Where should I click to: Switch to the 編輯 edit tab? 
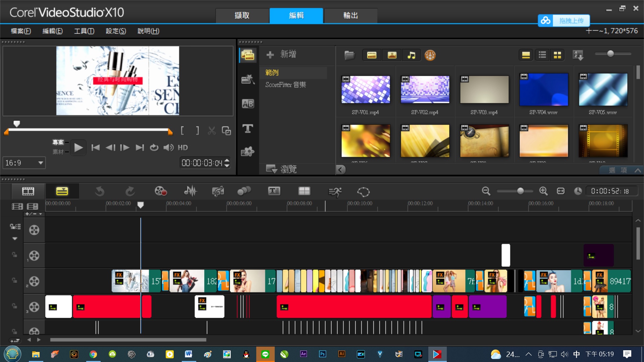pyautogui.click(x=297, y=15)
